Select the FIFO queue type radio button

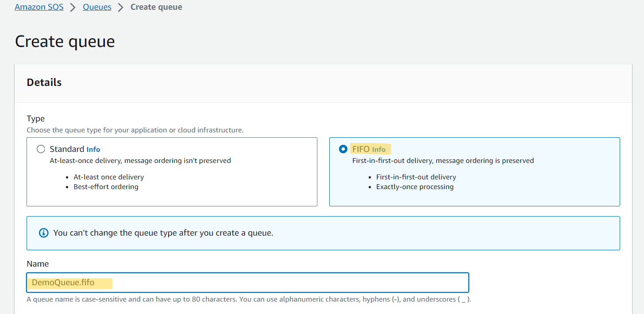click(x=343, y=149)
